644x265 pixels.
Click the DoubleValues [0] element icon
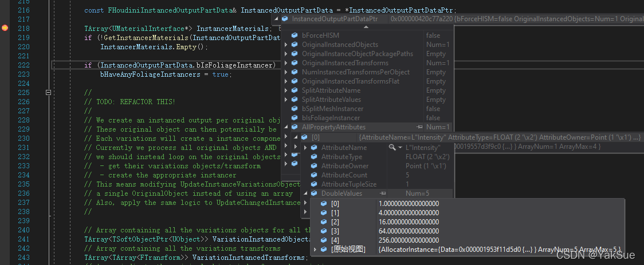click(324, 203)
